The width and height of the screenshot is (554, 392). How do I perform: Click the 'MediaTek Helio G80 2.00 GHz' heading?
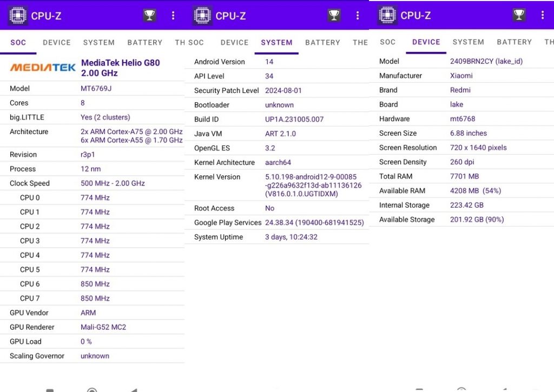coord(121,68)
